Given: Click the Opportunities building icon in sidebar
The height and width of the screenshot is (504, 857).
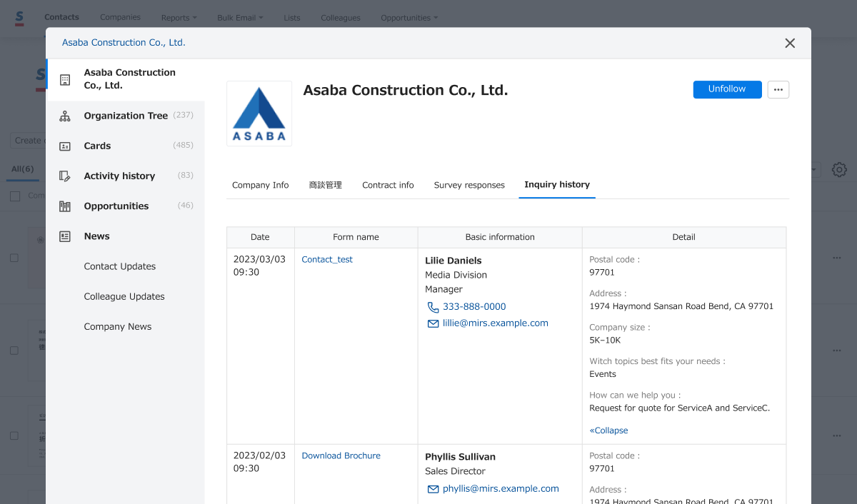Looking at the screenshot, I should 65,206.
